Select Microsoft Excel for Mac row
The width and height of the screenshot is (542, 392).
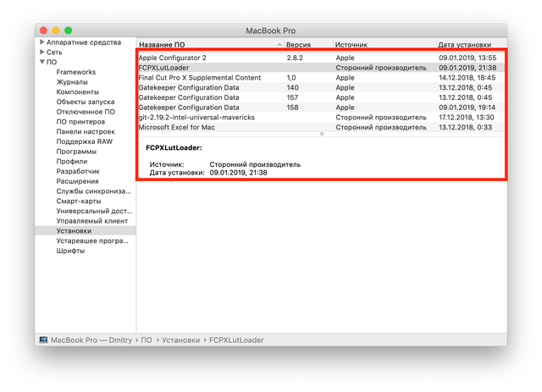(x=322, y=127)
